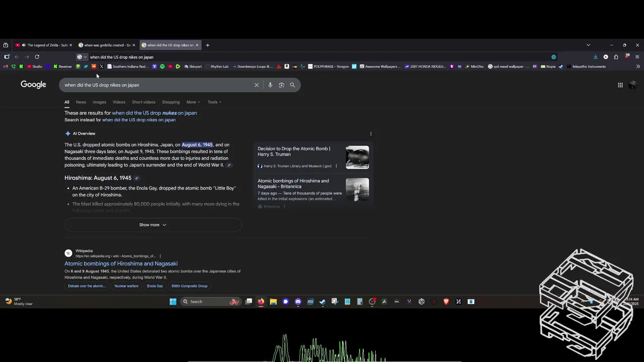Reload the current page
The height and width of the screenshot is (362, 644).
[37, 57]
